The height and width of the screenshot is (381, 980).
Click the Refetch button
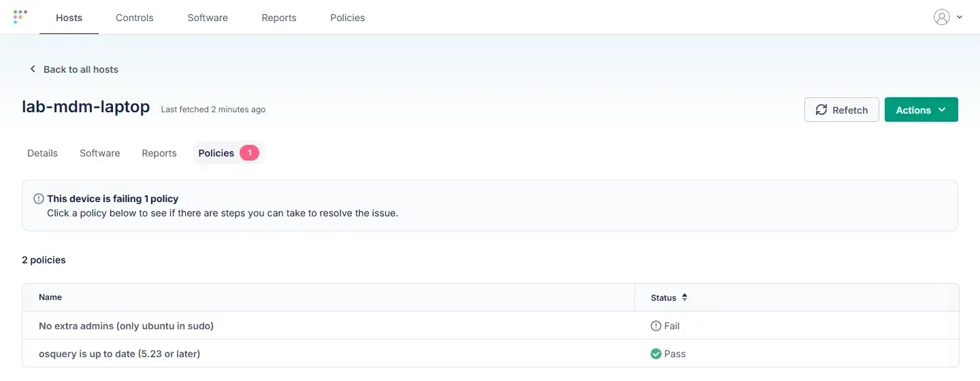point(842,110)
